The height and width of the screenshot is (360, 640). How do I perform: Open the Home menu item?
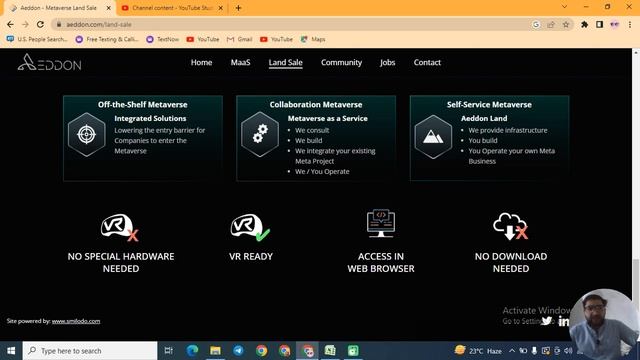[201, 62]
